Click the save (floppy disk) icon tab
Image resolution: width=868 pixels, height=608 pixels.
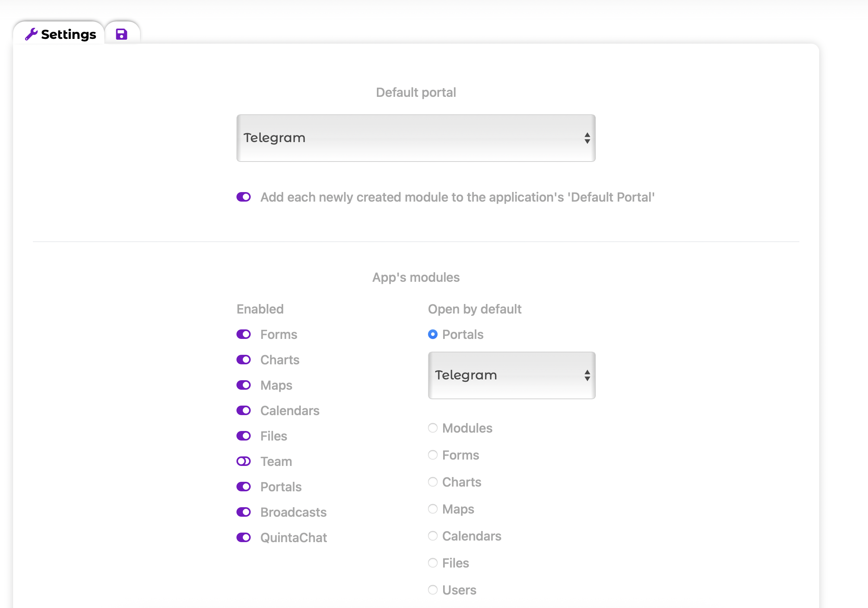click(x=121, y=34)
